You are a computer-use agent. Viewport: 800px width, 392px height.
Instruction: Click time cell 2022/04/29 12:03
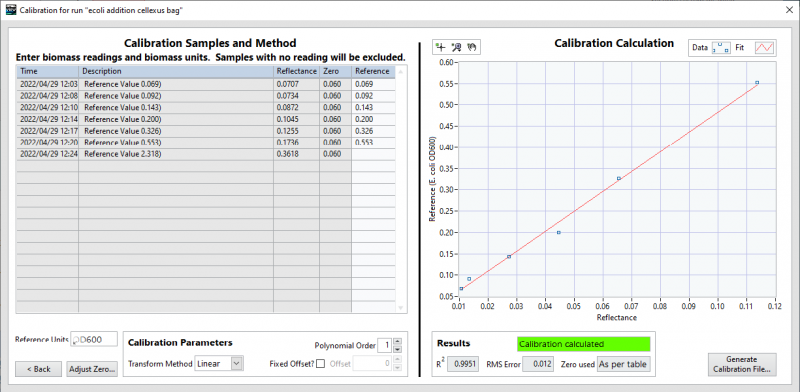pyautogui.click(x=47, y=84)
